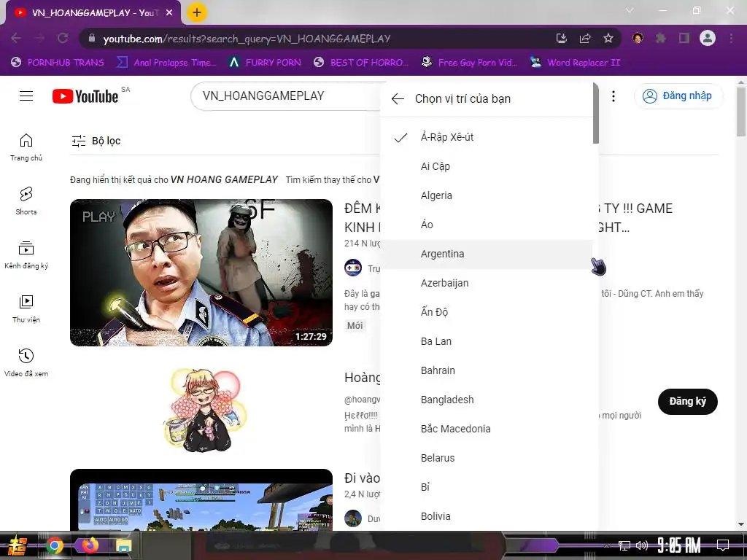Open the Chrome profile avatar
The image size is (747, 560).
click(x=708, y=38)
